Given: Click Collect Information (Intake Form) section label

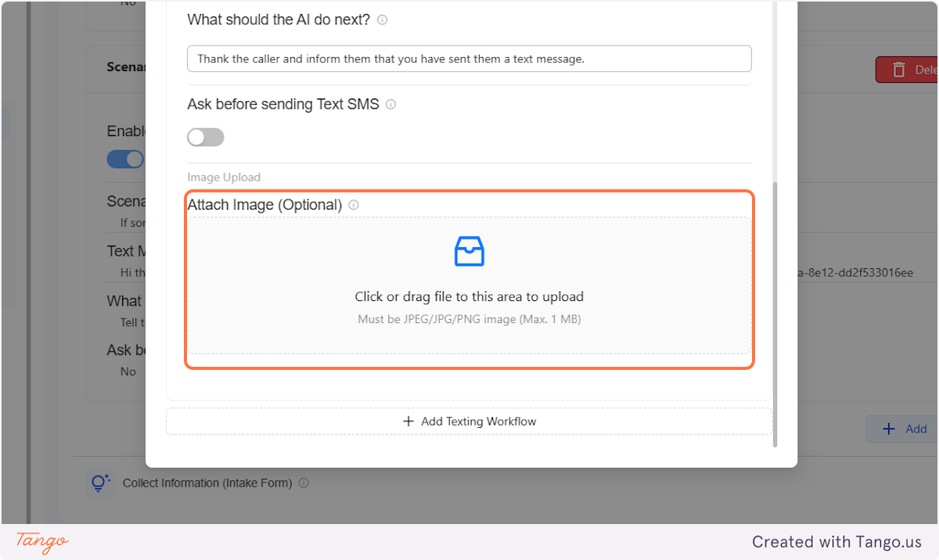Looking at the screenshot, I should 207,483.
